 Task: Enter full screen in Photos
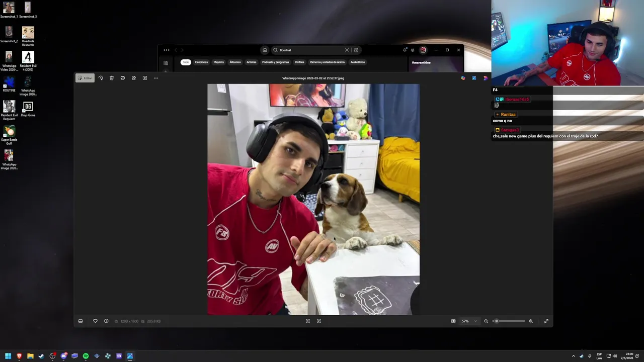tap(546, 321)
